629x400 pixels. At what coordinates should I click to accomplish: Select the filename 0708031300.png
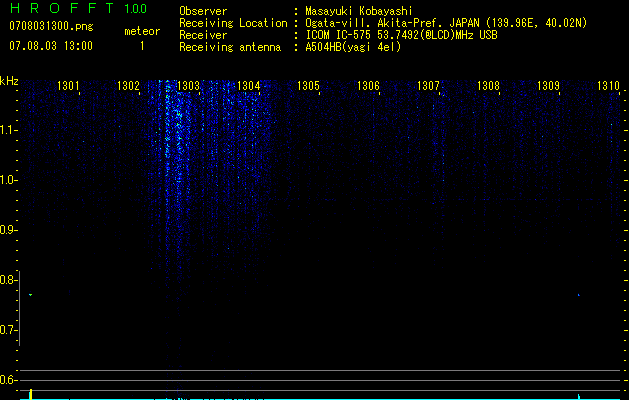[x=51, y=26]
